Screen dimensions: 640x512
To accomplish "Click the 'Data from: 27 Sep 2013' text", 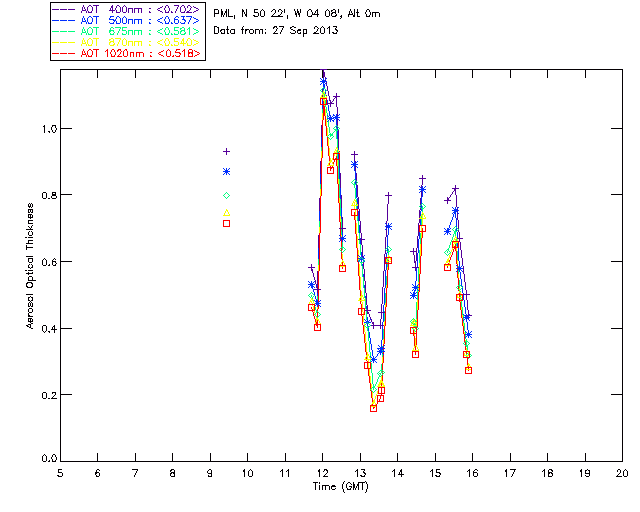I will [276, 30].
